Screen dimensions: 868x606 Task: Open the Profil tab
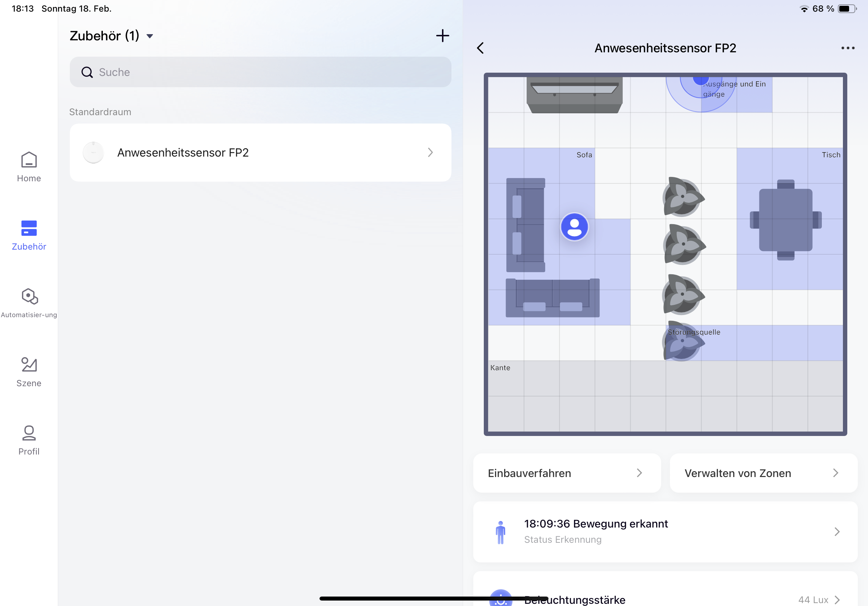(29, 440)
